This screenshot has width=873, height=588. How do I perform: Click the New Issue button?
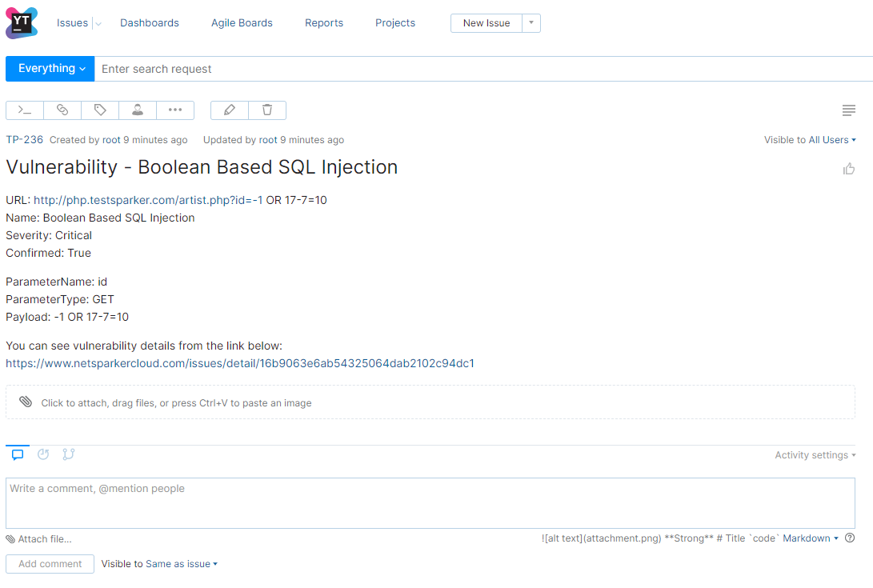click(486, 23)
